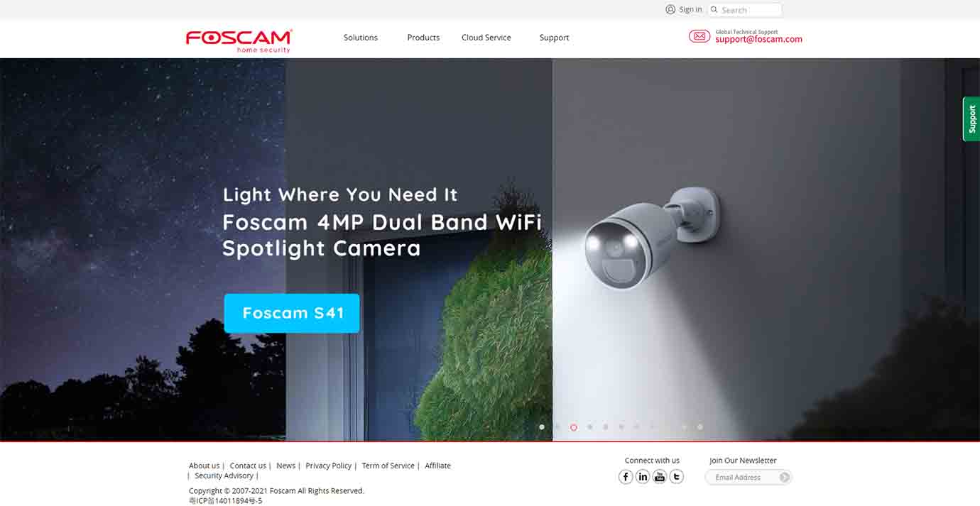Submit newsletter with the arrow icon
Screen dimensions: 980x506
(784, 478)
